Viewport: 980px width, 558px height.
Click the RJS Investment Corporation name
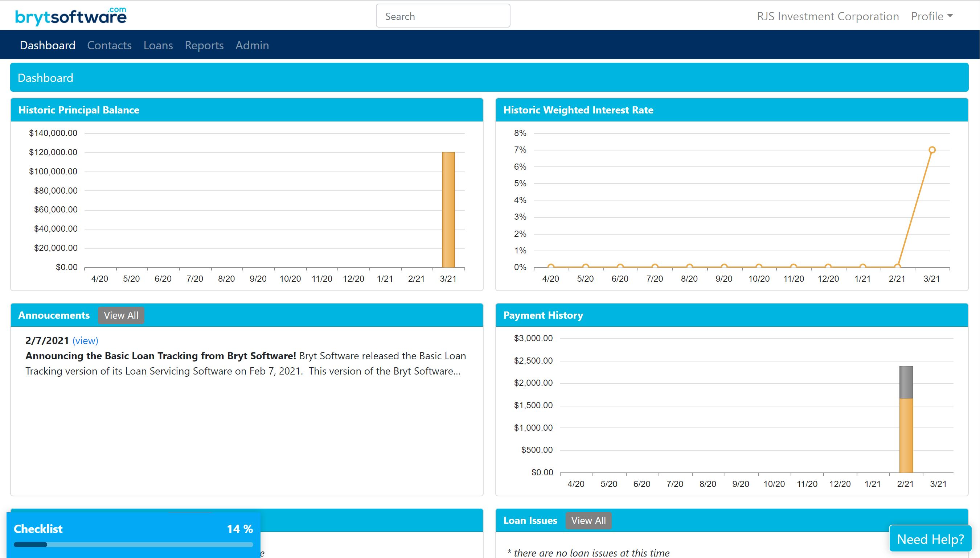click(x=828, y=16)
